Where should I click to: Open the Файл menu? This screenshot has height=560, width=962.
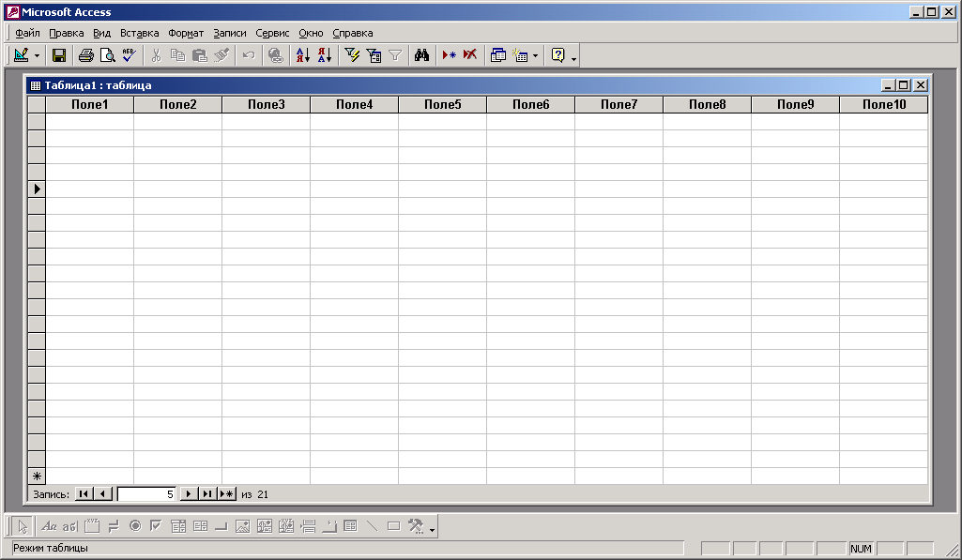click(x=27, y=33)
